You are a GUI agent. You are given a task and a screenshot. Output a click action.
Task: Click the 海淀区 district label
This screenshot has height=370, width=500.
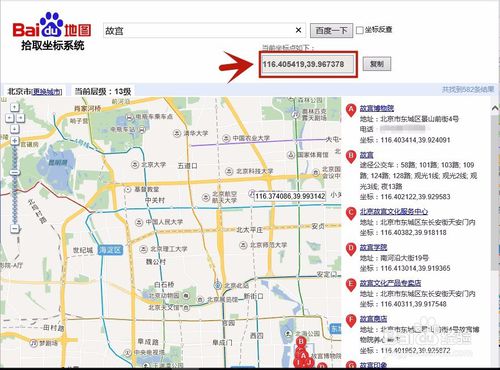point(110,250)
